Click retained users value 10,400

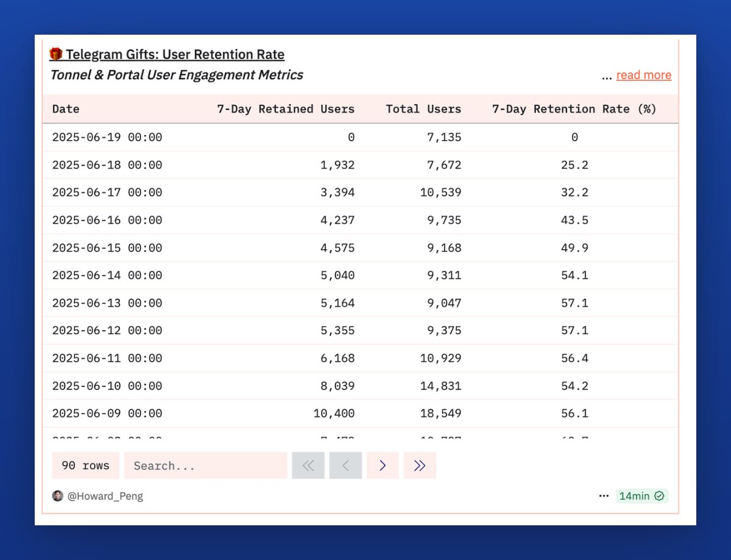click(x=334, y=413)
